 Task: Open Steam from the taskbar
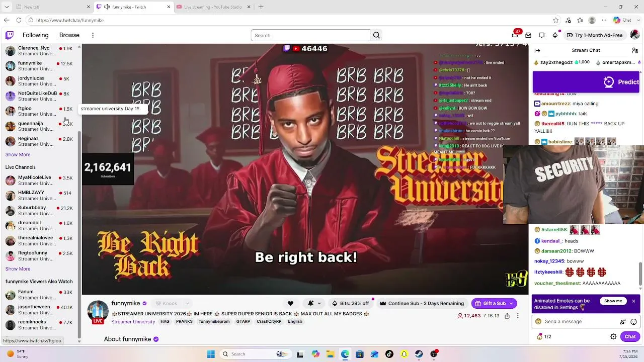coord(419,354)
